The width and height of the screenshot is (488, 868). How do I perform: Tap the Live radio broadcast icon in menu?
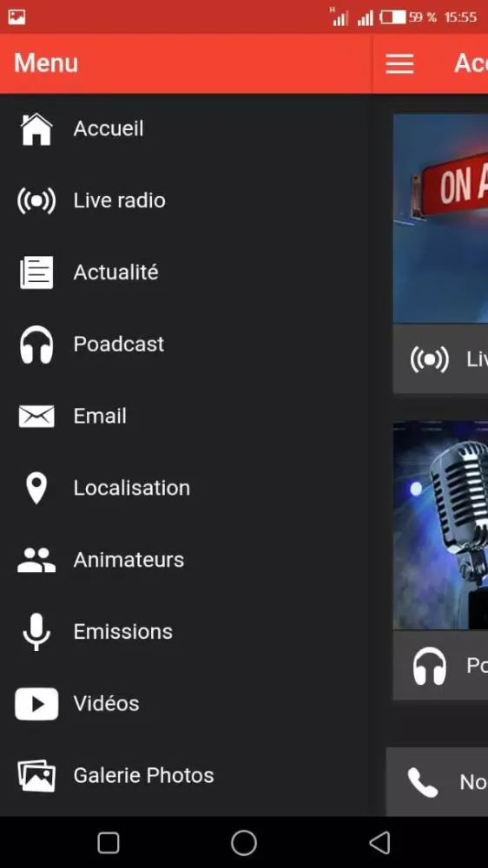coord(36,201)
